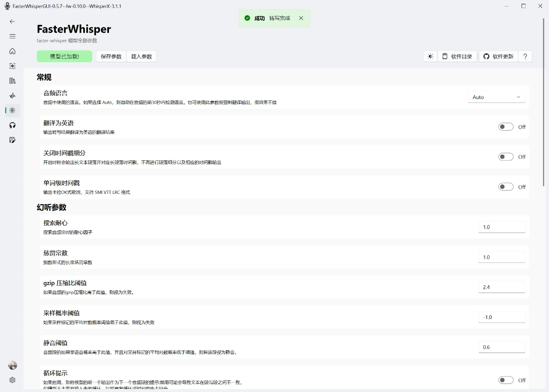Open the 音频语言 Auto dropdown
This screenshot has height=392, width=549.
[x=497, y=97]
